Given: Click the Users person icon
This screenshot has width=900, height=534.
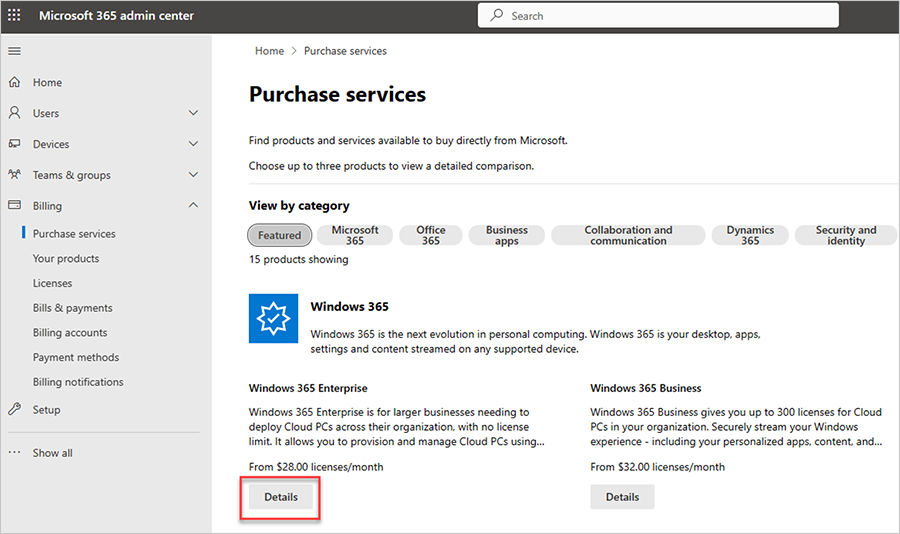Looking at the screenshot, I should point(15,113).
